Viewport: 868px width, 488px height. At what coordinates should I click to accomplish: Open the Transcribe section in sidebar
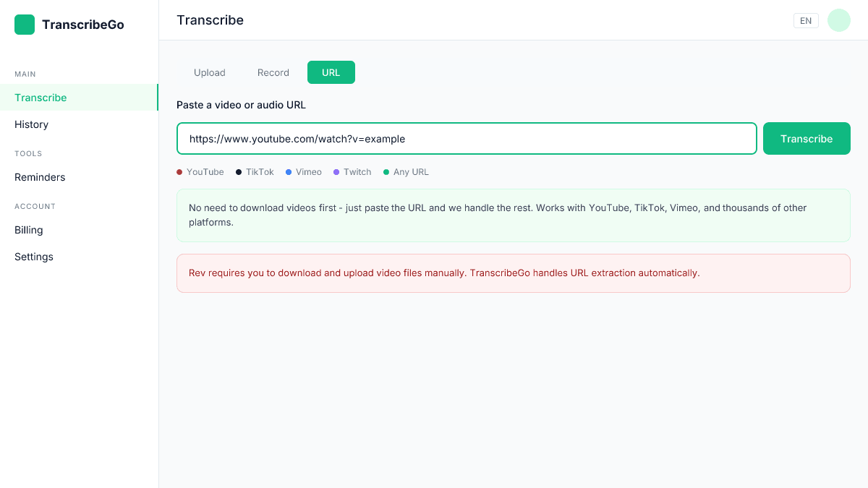(x=41, y=98)
